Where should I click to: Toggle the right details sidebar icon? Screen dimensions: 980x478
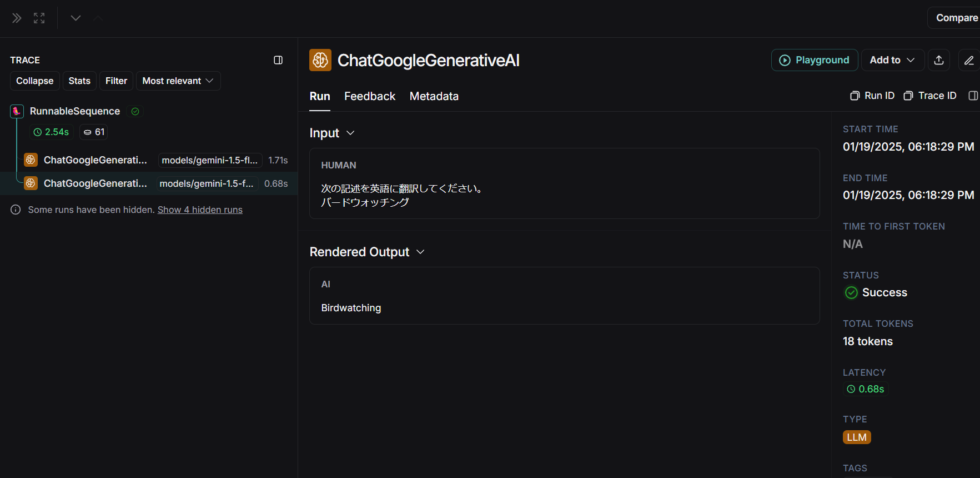(x=973, y=96)
